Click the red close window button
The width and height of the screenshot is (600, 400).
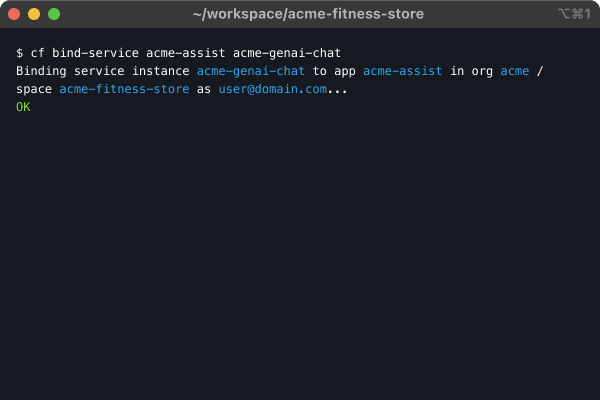pos(14,14)
